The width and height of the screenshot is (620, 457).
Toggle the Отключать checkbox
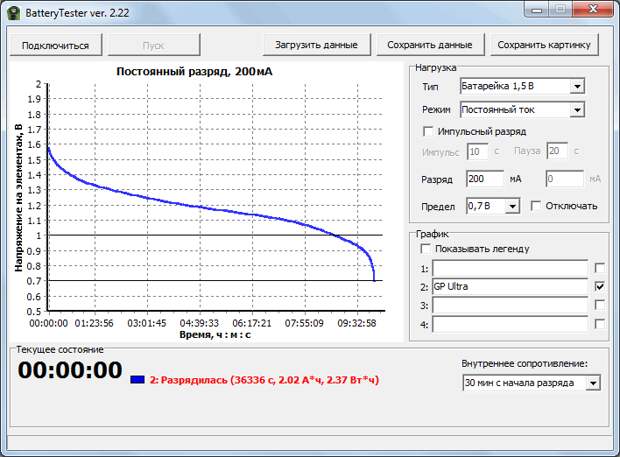coord(536,206)
